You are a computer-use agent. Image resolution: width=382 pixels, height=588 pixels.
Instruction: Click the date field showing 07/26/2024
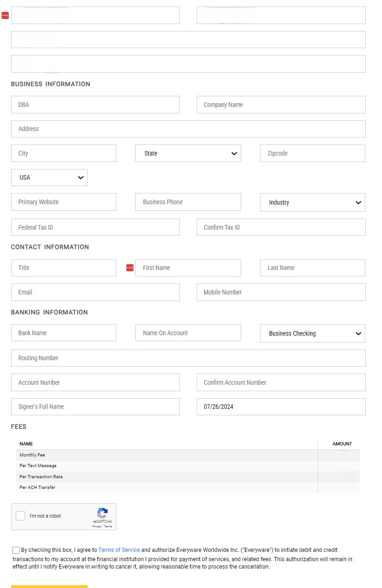[281, 407]
